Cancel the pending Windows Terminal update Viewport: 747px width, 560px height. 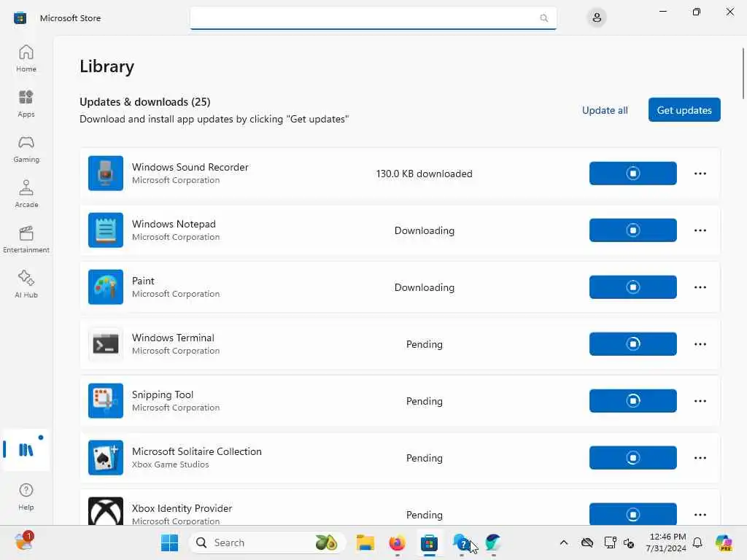pyautogui.click(x=632, y=344)
